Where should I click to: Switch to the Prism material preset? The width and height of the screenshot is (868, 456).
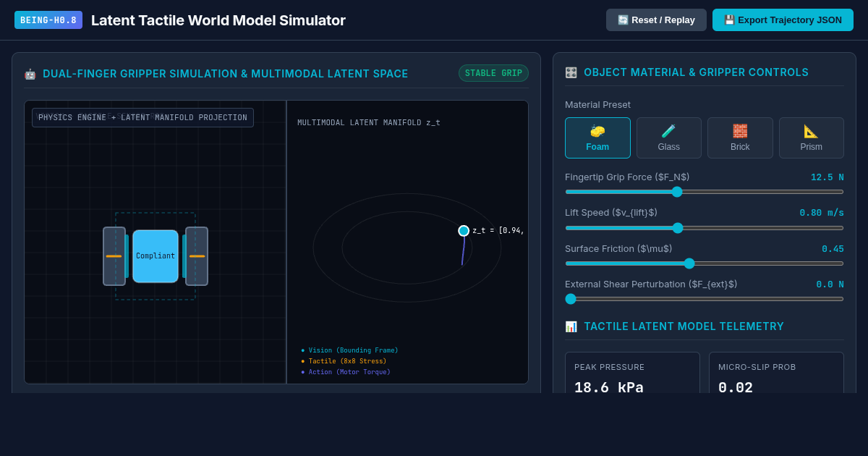coord(812,138)
